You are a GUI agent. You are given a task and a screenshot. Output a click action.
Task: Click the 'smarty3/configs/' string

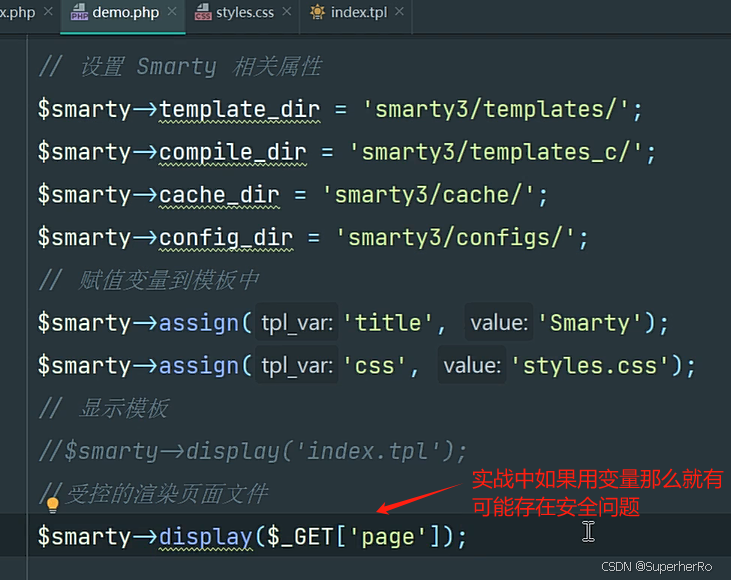coord(455,238)
